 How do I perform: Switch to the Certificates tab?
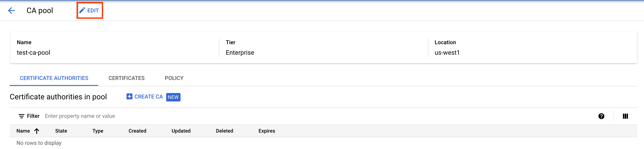127,78
